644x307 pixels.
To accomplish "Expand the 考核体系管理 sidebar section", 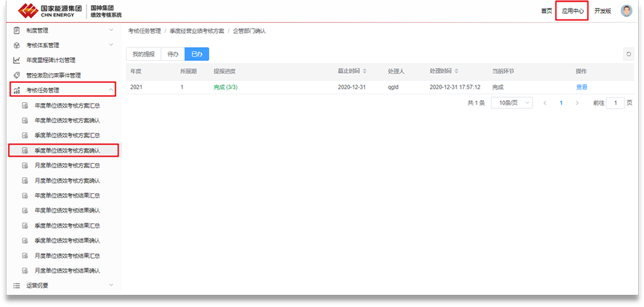I will 110,45.
